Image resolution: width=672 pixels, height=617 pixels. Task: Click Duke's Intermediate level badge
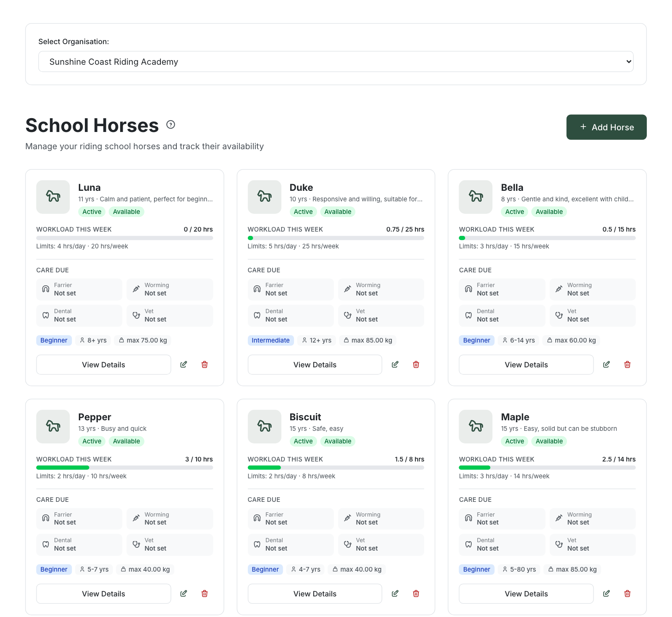[270, 340]
